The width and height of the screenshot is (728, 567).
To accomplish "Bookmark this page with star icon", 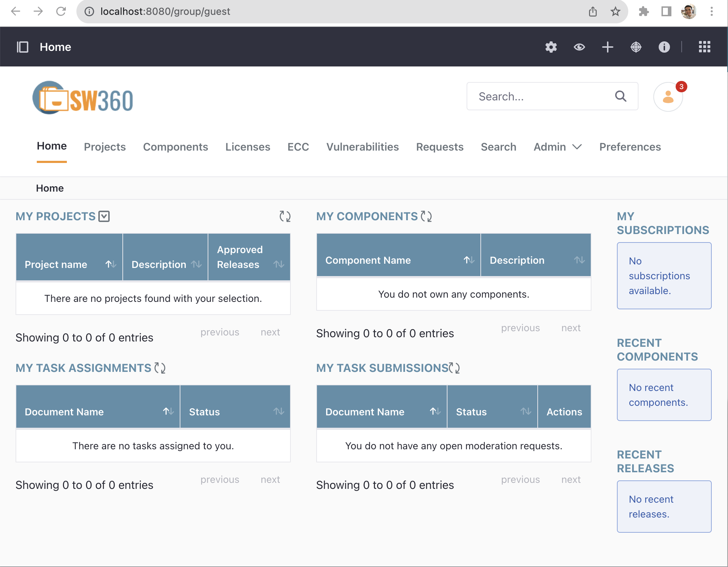I will click(616, 12).
